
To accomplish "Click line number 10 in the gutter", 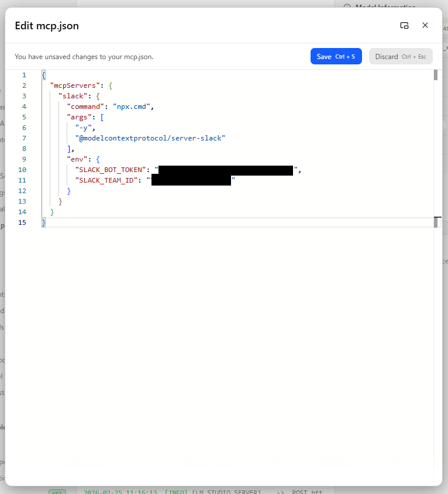I will tap(22, 170).
